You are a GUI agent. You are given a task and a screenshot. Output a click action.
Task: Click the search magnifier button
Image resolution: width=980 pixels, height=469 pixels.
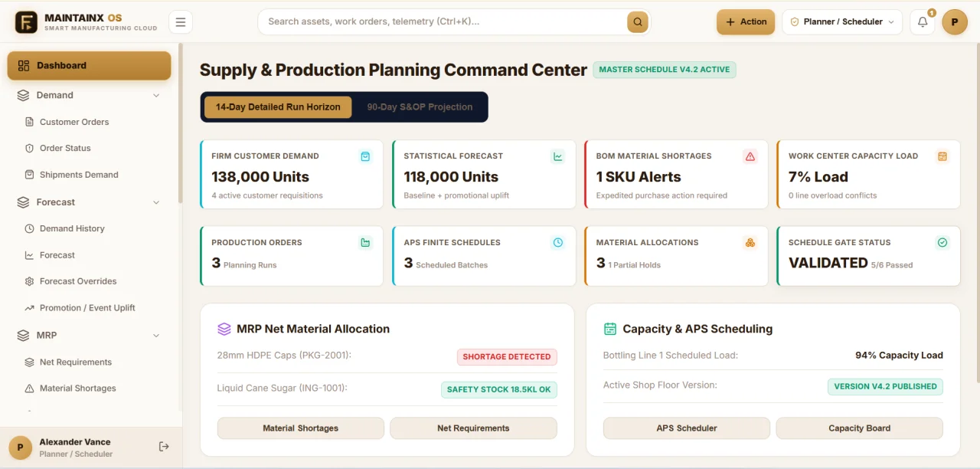(x=637, y=22)
